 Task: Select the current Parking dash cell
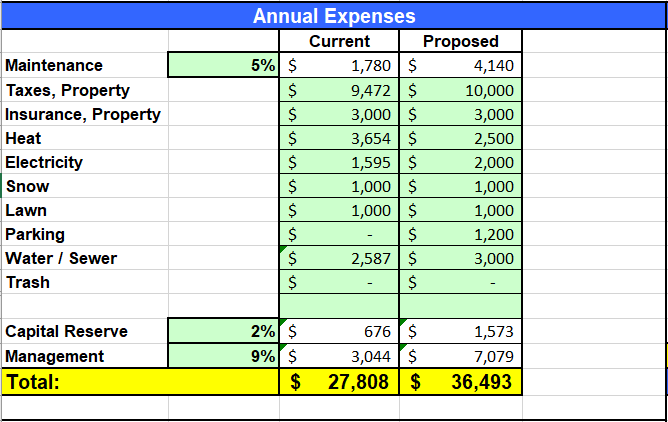point(339,234)
